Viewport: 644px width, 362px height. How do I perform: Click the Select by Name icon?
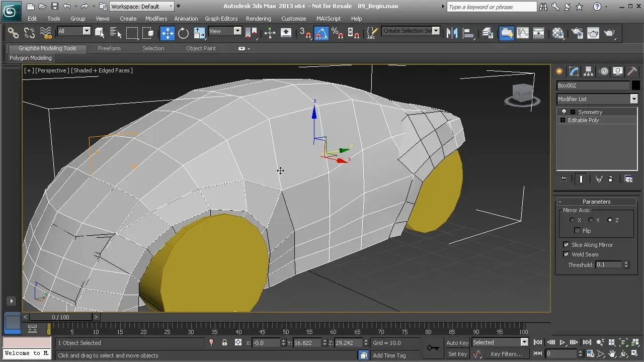tap(115, 33)
